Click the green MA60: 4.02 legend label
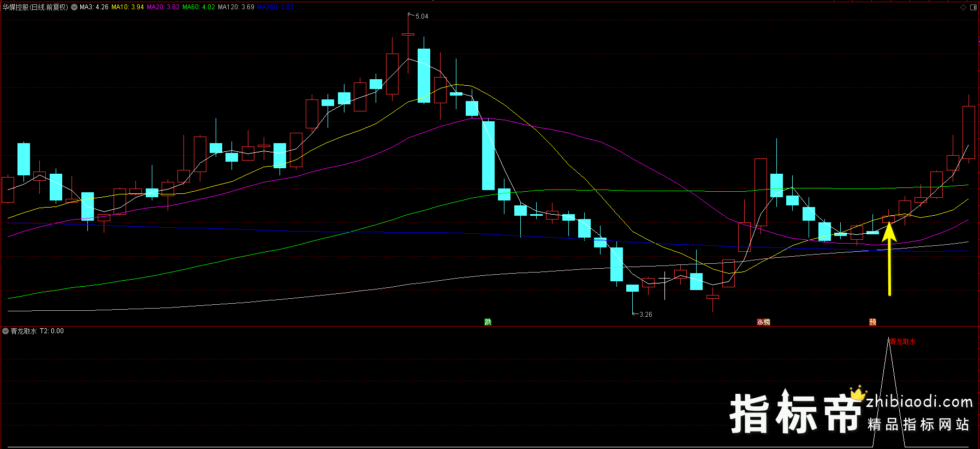980x449 pixels. (199, 7)
